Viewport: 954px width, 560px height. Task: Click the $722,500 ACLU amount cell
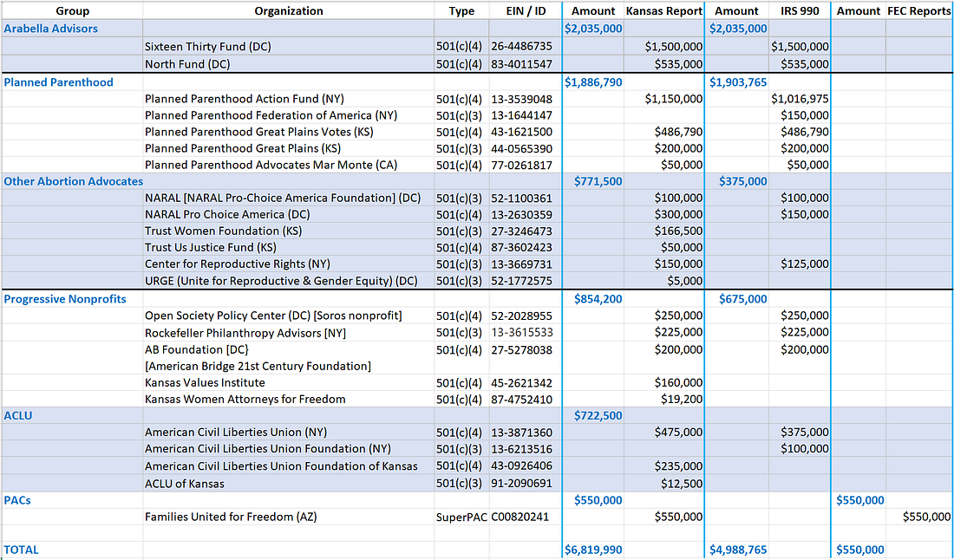click(593, 416)
